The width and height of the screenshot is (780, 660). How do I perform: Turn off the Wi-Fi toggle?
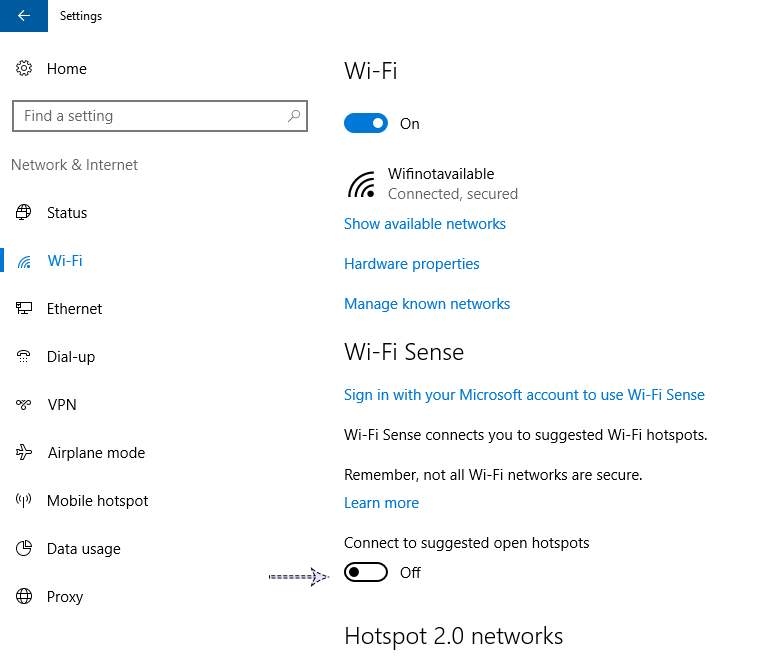366,124
